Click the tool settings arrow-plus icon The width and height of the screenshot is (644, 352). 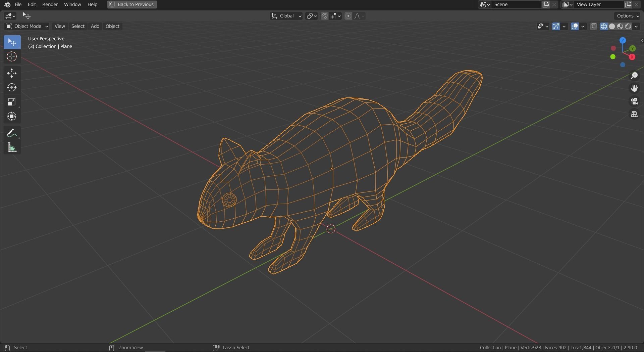point(26,16)
